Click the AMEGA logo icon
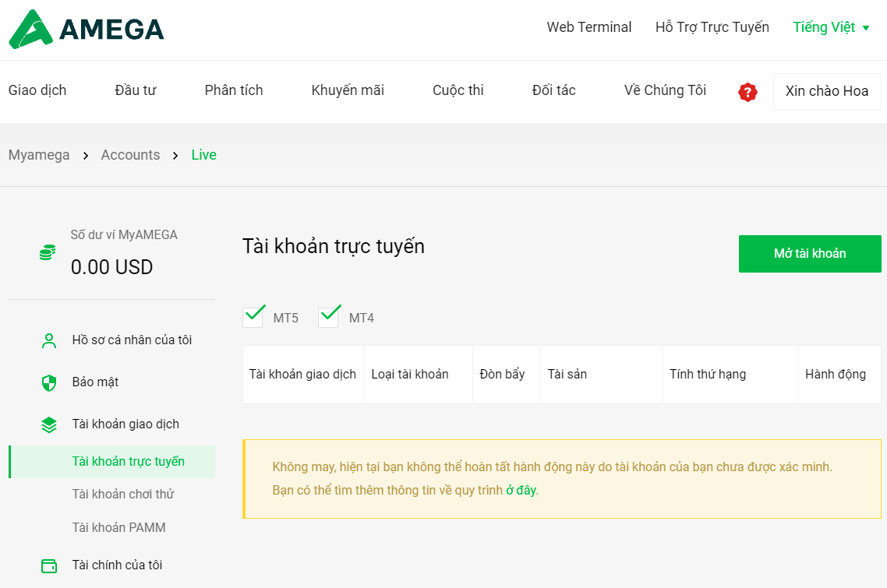Image resolution: width=887 pixels, height=588 pixels. (31, 29)
